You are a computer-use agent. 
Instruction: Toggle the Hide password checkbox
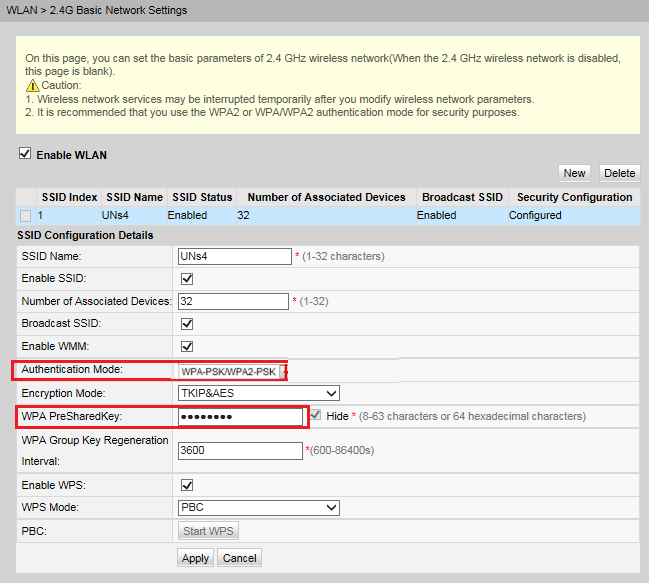pyautogui.click(x=315, y=415)
